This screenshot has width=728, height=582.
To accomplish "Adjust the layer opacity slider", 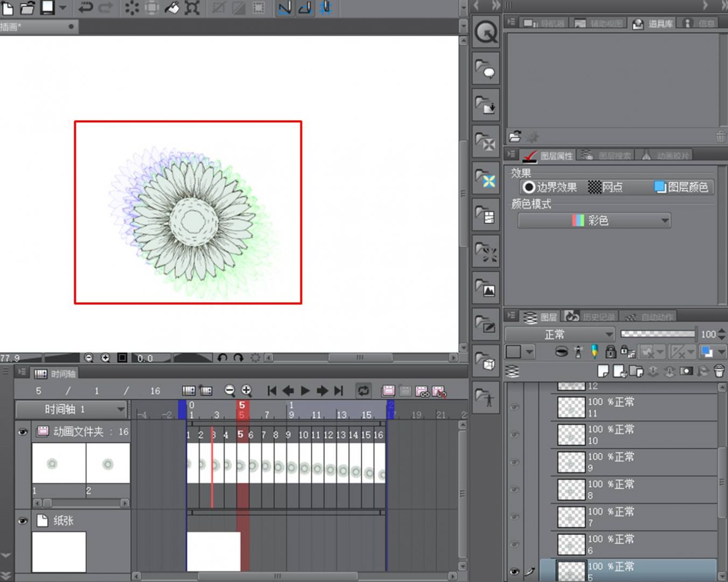I will (x=657, y=334).
